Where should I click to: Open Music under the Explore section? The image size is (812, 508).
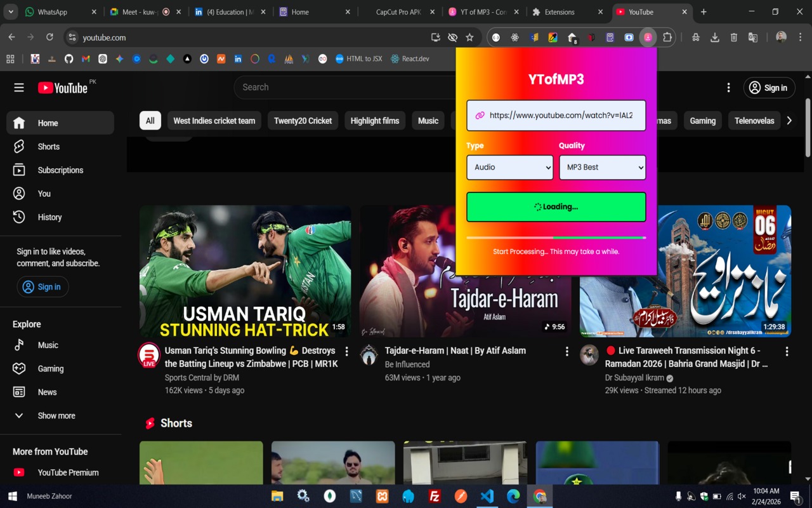pyautogui.click(x=60, y=345)
